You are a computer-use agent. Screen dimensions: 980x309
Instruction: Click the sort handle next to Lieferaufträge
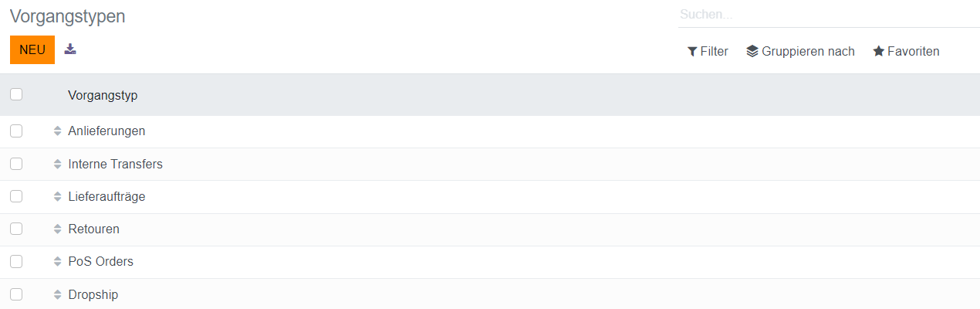point(57,197)
